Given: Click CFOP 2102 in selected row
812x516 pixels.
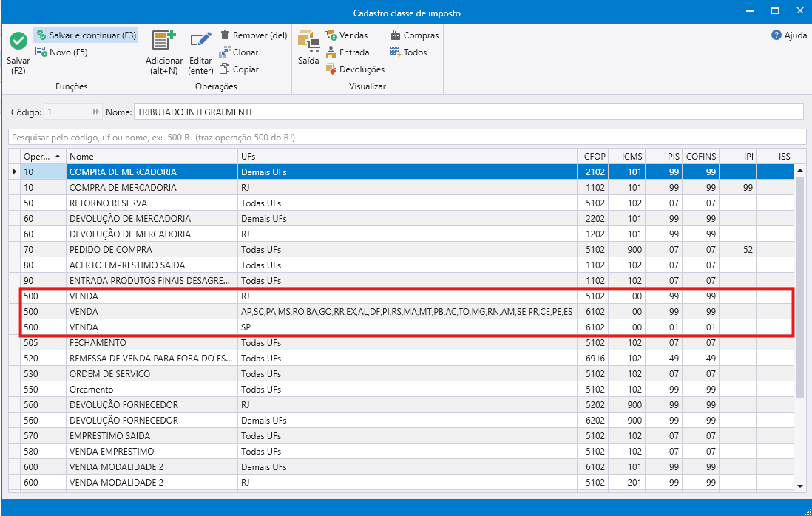Looking at the screenshot, I should click(592, 172).
